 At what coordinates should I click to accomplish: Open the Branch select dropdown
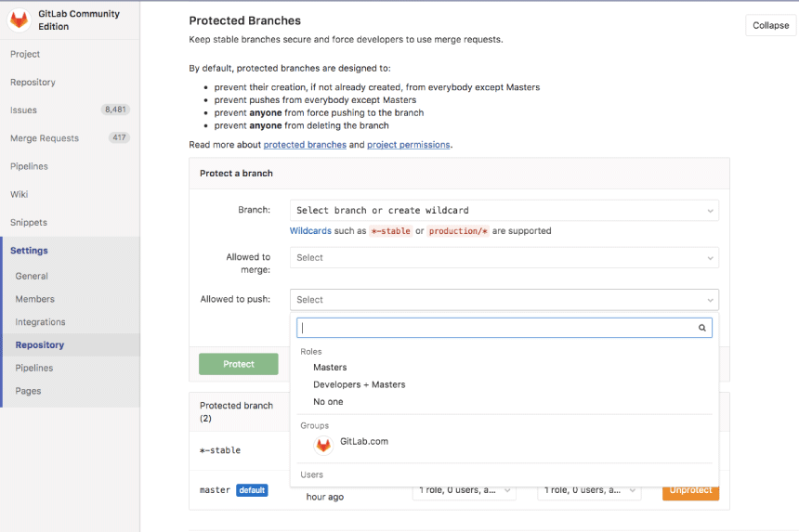click(x=504, y=210)
